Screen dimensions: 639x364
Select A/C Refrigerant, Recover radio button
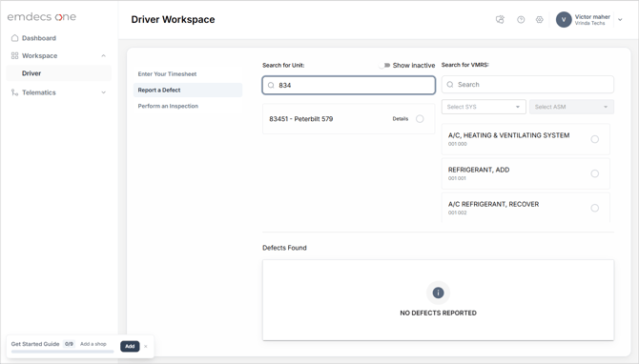(x=595, y=208)
